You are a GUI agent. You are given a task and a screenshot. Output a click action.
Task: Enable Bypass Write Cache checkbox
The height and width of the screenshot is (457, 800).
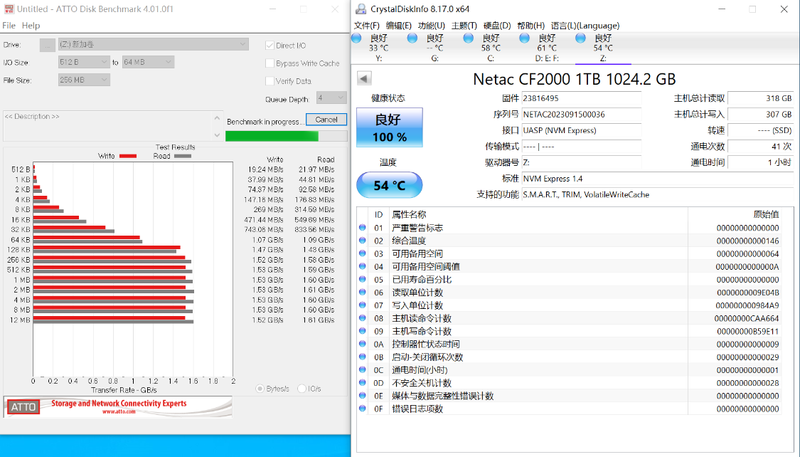tap(269, 63)
